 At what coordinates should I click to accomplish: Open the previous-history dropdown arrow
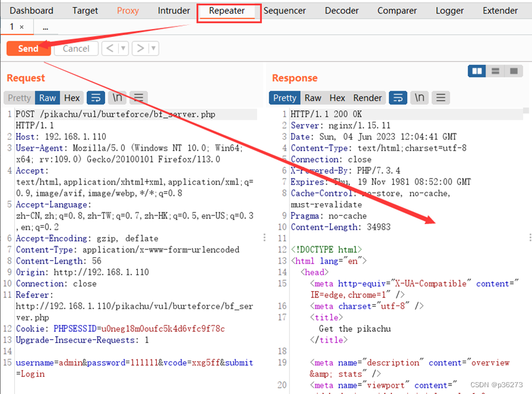pos(123,49)
